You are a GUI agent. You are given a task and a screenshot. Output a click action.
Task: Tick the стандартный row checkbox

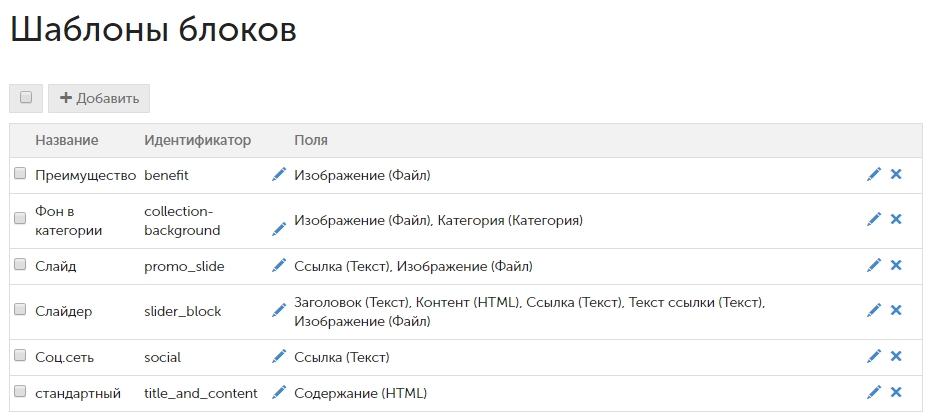click(20, 392)
